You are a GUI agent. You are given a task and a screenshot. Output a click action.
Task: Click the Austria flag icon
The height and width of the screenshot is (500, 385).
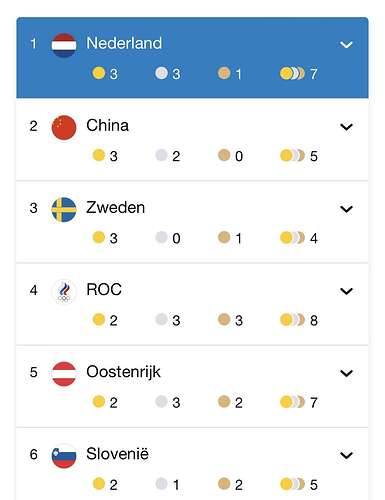click(64, 374)
